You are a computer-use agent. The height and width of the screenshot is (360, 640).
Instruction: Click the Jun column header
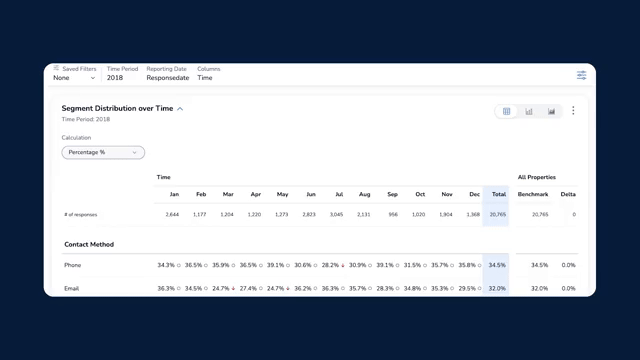(x=311, y=194)
